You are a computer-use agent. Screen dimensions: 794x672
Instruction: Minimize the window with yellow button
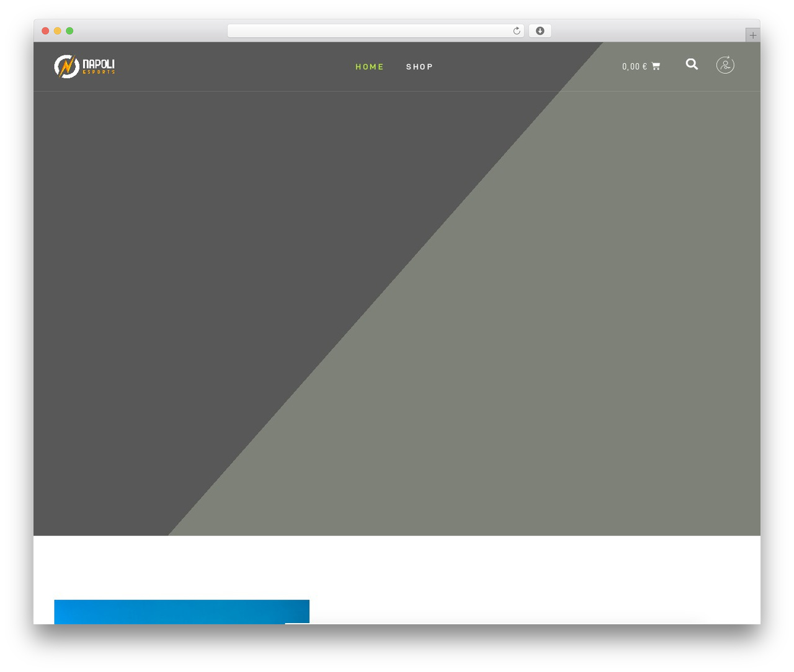(58, 31)
